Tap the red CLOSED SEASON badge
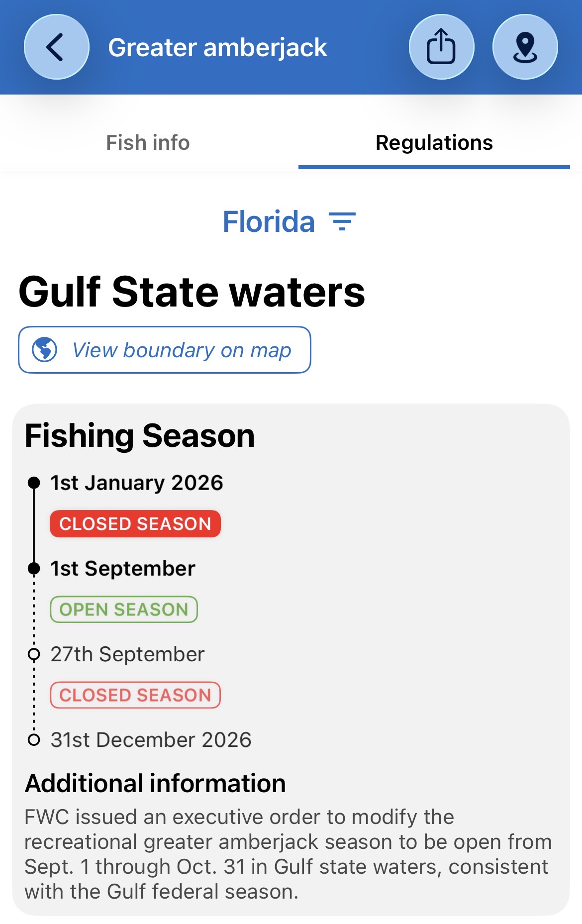 coord(135,524)
